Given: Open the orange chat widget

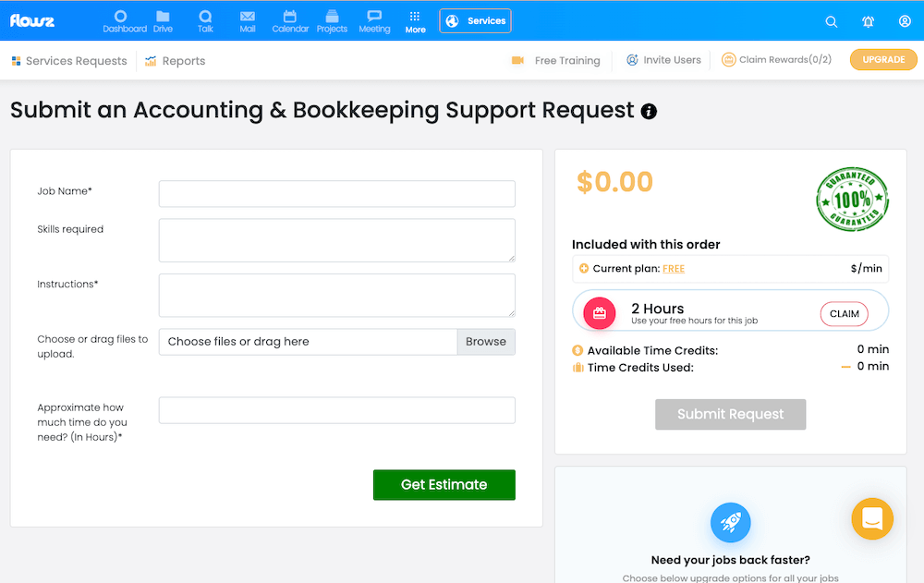Looking at the screenshot, I should click(x=872, y=519).
